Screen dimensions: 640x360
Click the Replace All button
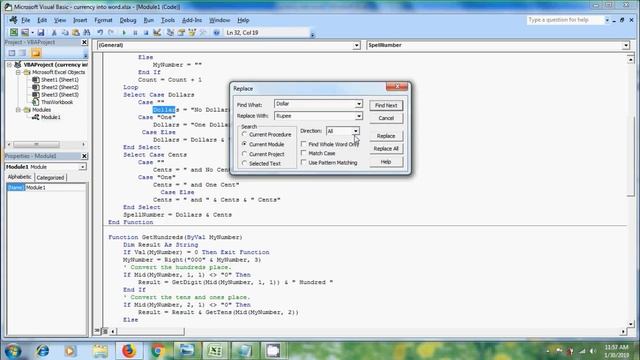tap(386, 149)
